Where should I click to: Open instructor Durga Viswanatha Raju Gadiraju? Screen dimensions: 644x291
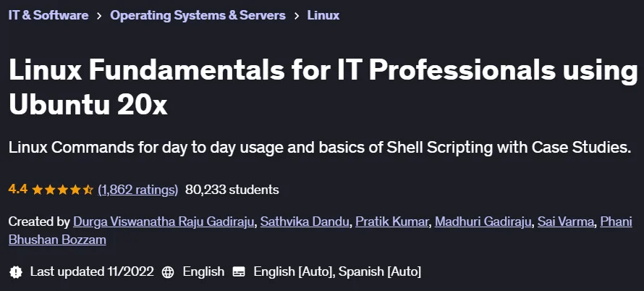click(x=164, y=222)
